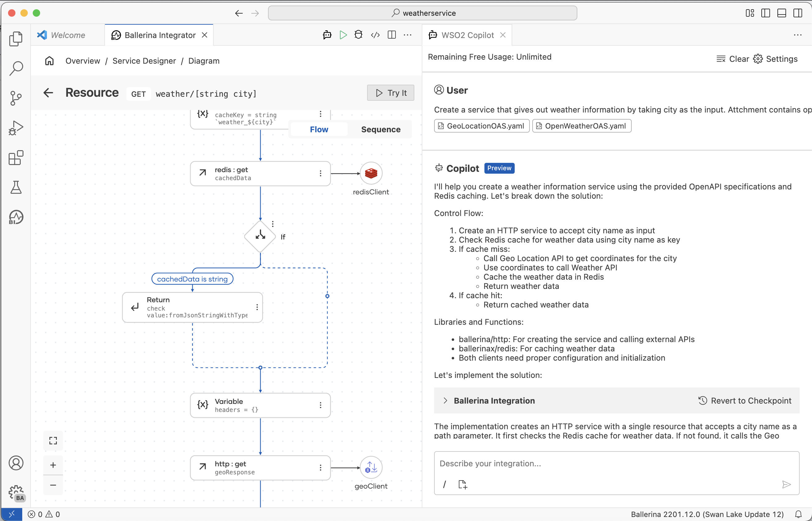The image size is (812, 521).
Task: Focus the Describe your integration input
Action: (x=616, y=464)
